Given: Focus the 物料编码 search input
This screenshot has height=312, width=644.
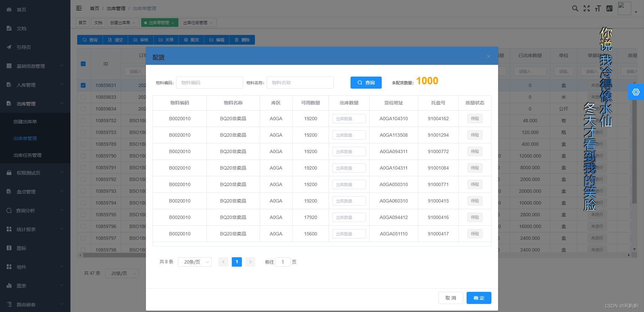Looking at the screenshot, I should [x=210, y=83].
